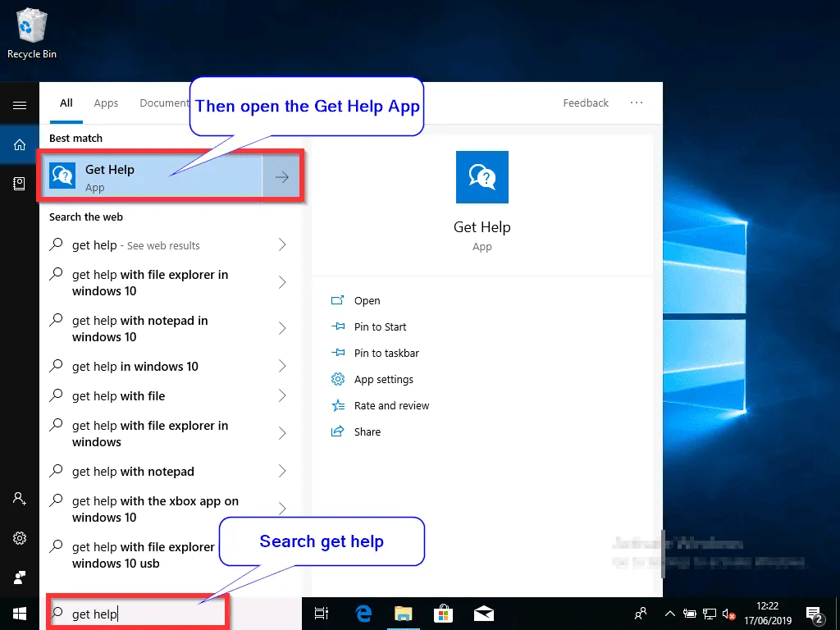Click the hamburger menu atop the search sidebar

20,105
